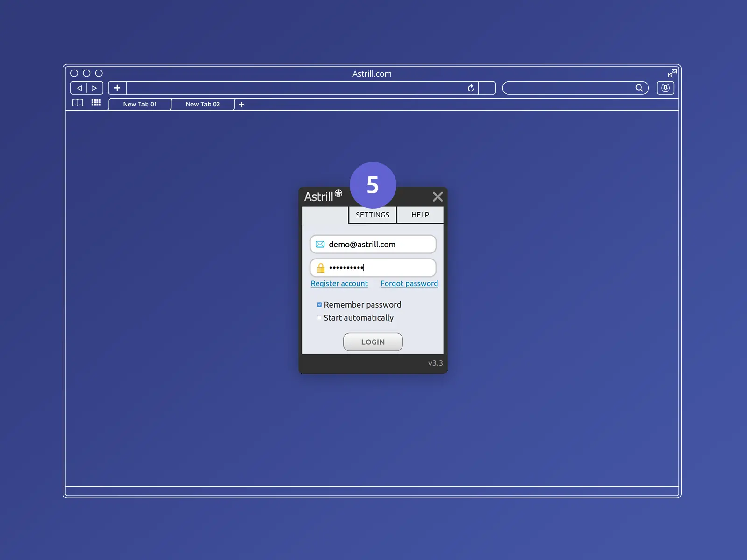Switch to New Tab 02
This screenshot has width=747, height=560.
coord(203,105)
